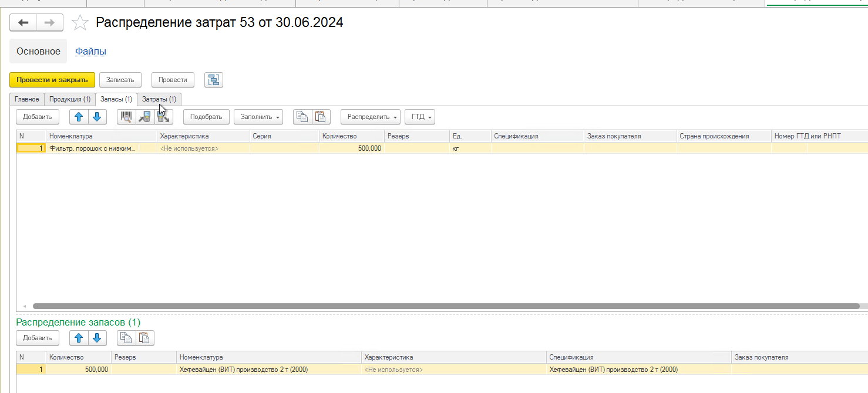Switch to the Главное tab
Screen dimensions: 868x393
[x=27, y=99]
